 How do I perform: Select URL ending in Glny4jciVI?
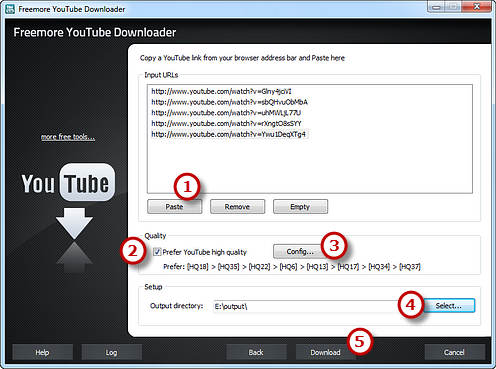221,91
